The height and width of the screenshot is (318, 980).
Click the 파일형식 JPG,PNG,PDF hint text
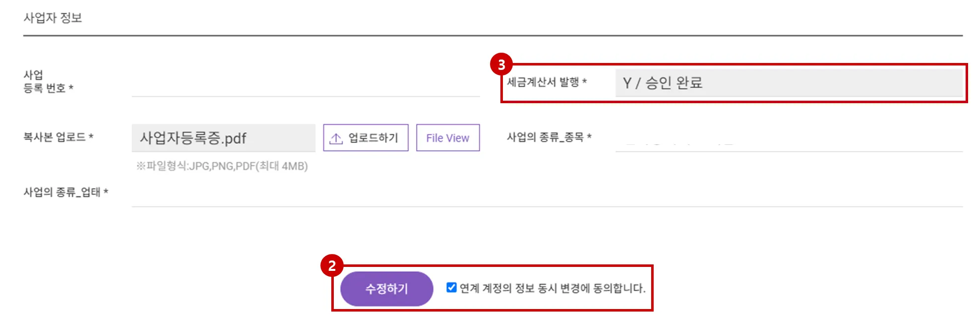222,166
